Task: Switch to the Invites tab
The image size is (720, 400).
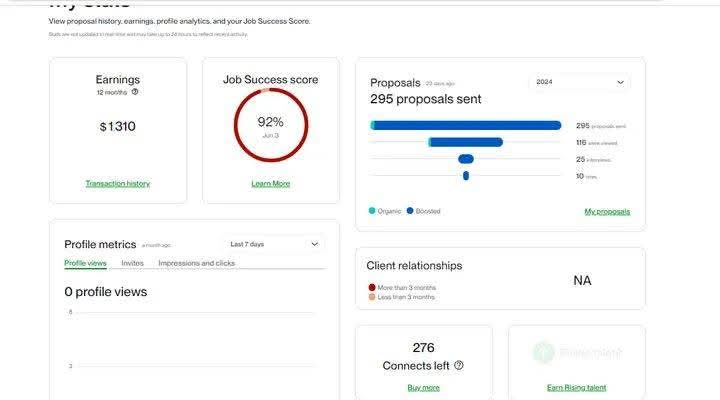Action: tap(132, 263)
